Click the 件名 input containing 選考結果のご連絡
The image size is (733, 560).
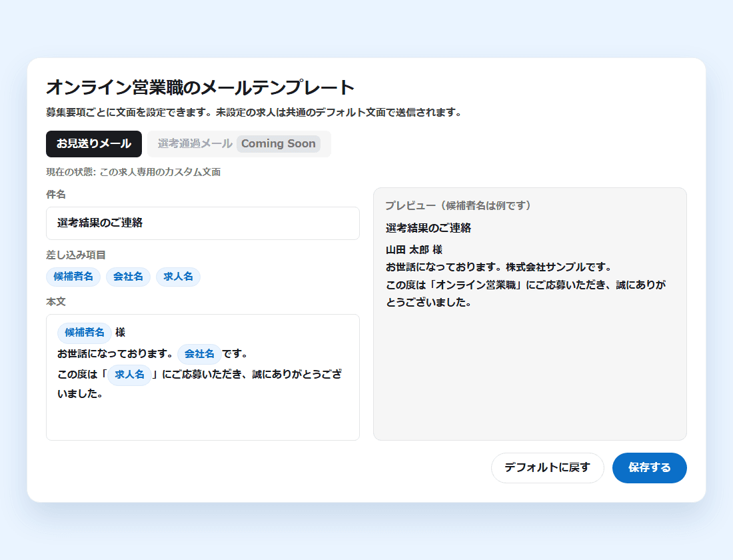203,223
